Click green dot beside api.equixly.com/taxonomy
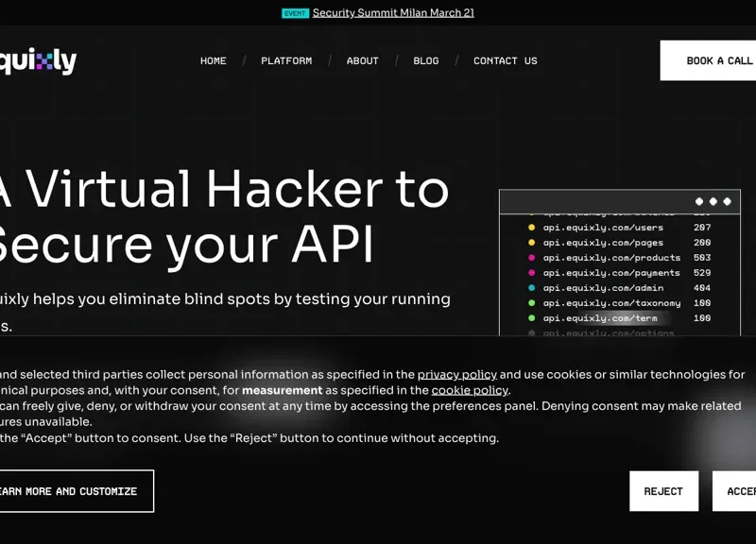 pyautogui.click(x=532, y=303)
